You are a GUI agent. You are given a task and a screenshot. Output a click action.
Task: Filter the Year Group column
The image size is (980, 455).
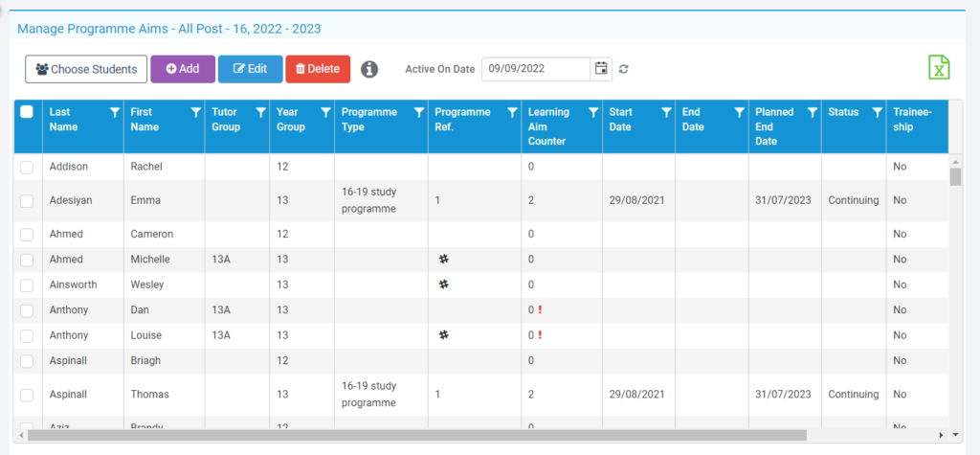click(x=325, y=113)
